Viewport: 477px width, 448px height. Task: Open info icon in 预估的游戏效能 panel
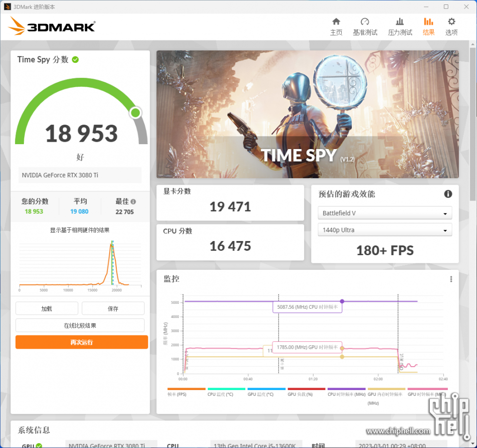click(448, 194)
